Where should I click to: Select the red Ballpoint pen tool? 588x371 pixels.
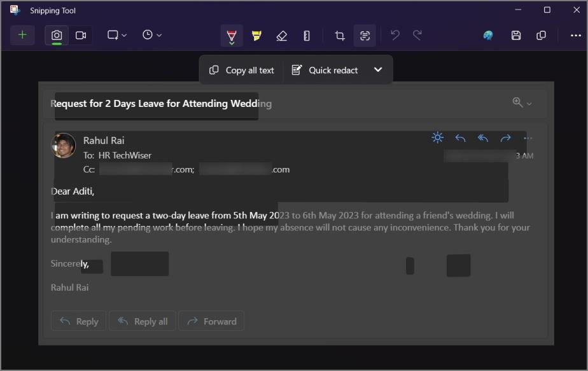coord(232,36)
